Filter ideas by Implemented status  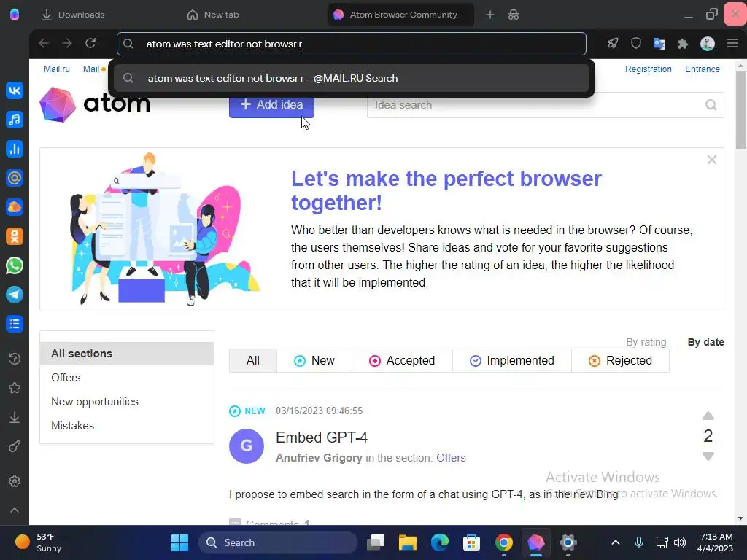click(x=512, y=360)
